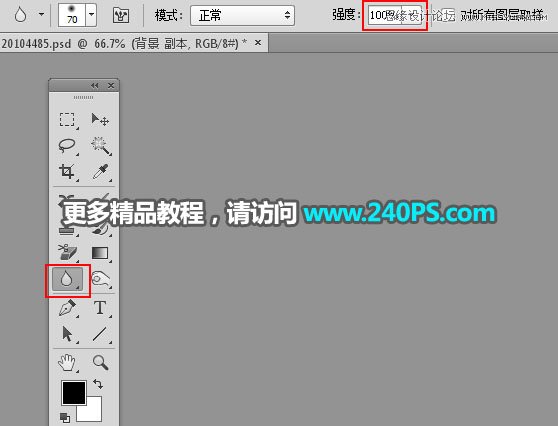Reset default foreground and background colors
Viewport: 558px width, 426px height.
pyautogui.click(x=65, y=417)
